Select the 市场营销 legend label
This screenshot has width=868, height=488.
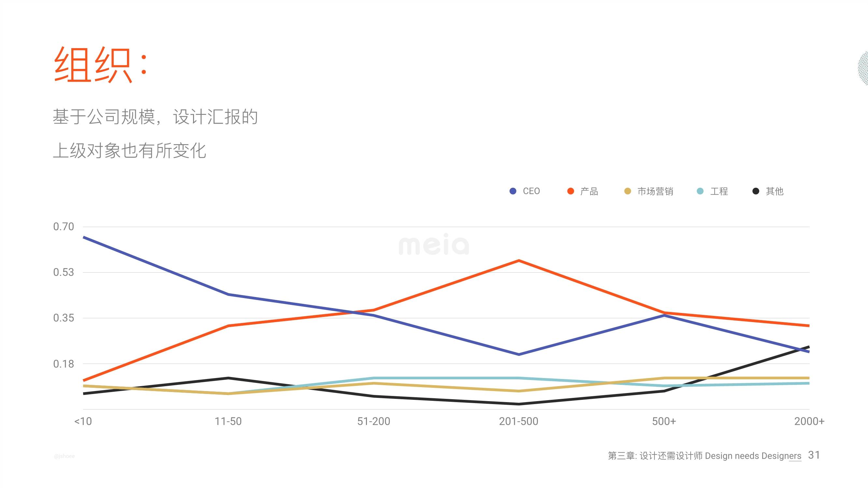pos(655,191)
